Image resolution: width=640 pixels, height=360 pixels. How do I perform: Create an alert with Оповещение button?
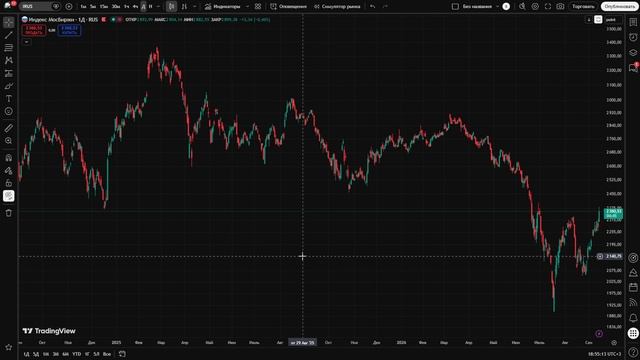(x=289, y=7)
